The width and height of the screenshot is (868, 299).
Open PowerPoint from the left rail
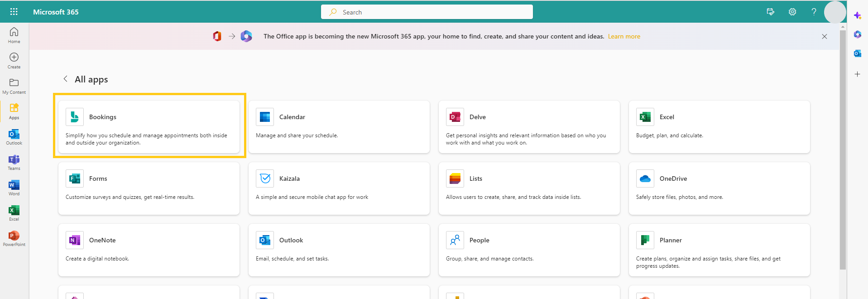14,238
